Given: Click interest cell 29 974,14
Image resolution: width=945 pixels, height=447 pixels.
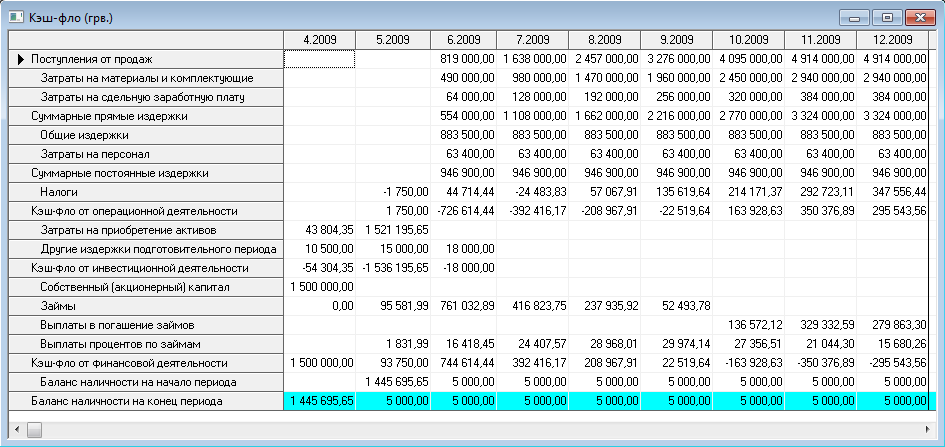Looking at the screenshot, I should coord(676,344).
